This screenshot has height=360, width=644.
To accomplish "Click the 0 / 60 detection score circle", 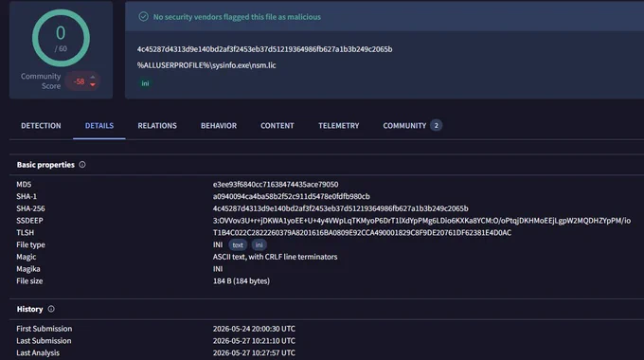I will point(61,38).
